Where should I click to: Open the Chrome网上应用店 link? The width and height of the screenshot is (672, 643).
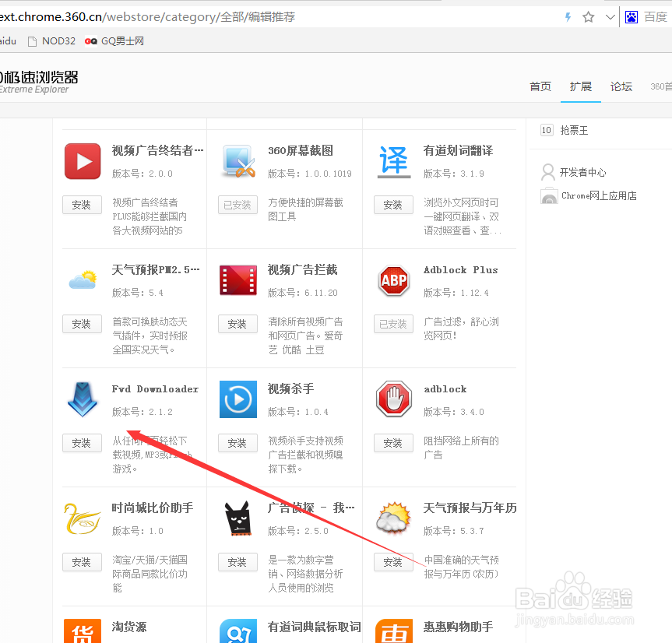tap(599, 195)
